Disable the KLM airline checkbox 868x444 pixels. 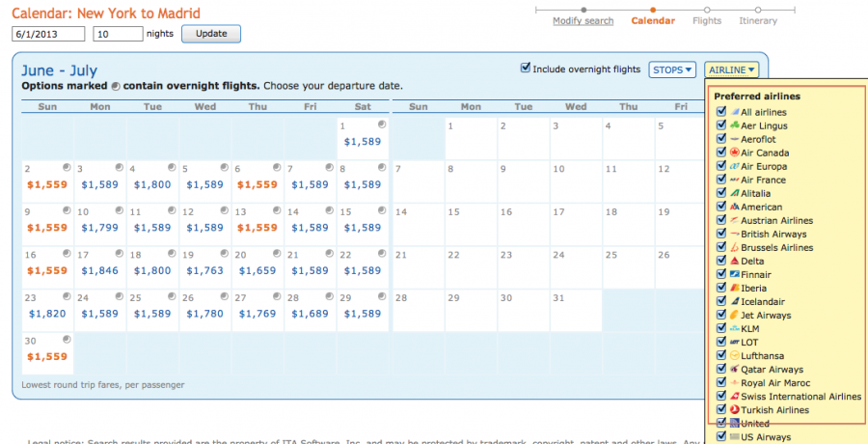coord(720,328)
